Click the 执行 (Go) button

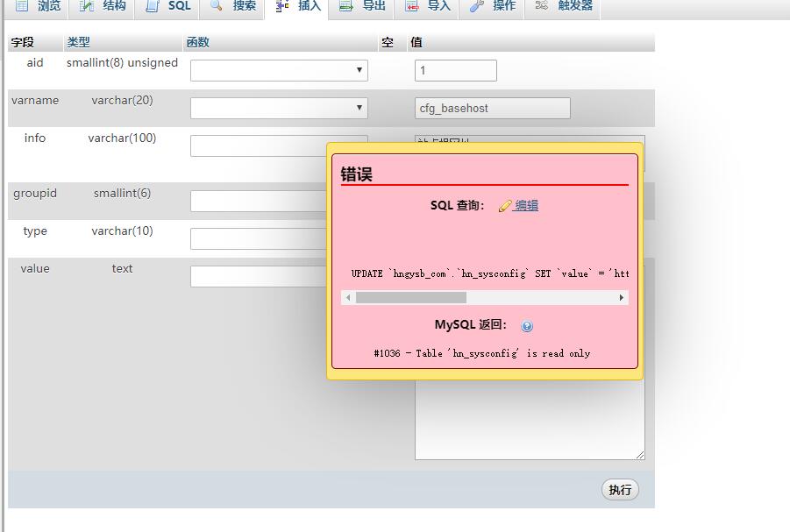(620, 490)
